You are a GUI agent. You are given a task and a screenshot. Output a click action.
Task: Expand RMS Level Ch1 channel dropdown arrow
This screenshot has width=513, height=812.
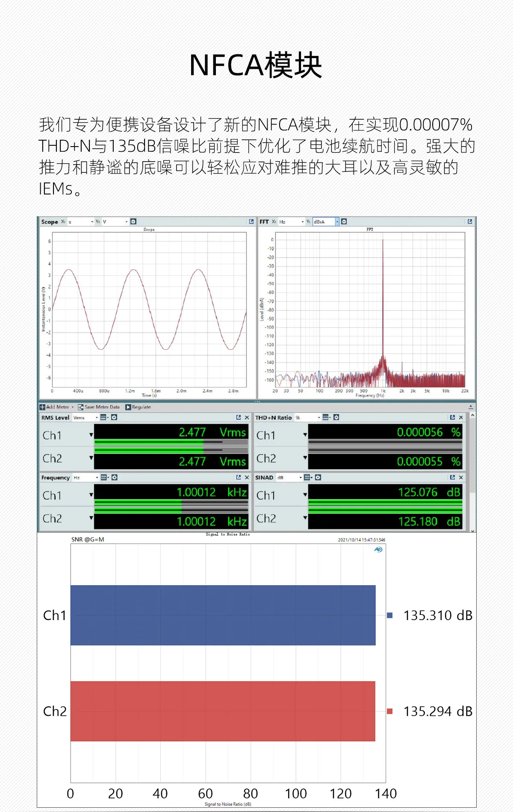91,435
